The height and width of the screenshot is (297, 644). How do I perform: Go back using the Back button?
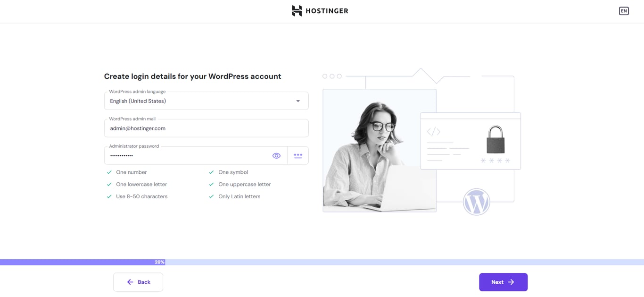[138, 281]
